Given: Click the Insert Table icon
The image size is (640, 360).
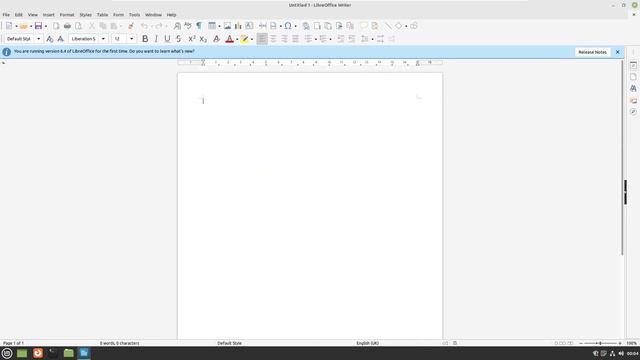Looking at the screenshot, I should pyautogui.click(x=212, y=26).
